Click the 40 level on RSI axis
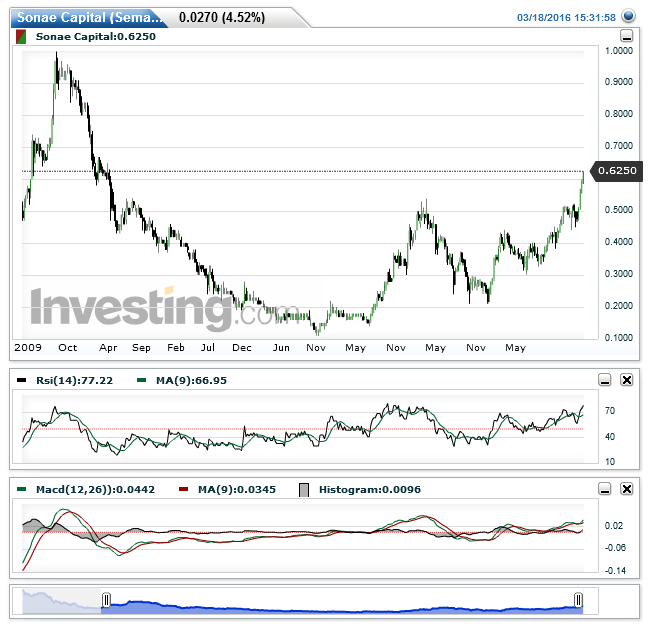The height and width of the screenshot is (627, 650). coord(610,436)
